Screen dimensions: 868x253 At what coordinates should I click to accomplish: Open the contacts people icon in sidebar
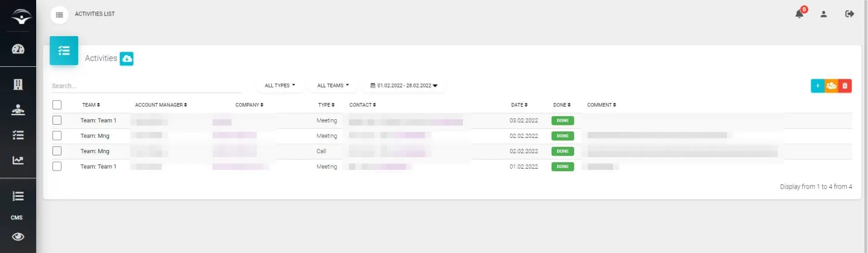pyautogui.click(x=18, y=110)
